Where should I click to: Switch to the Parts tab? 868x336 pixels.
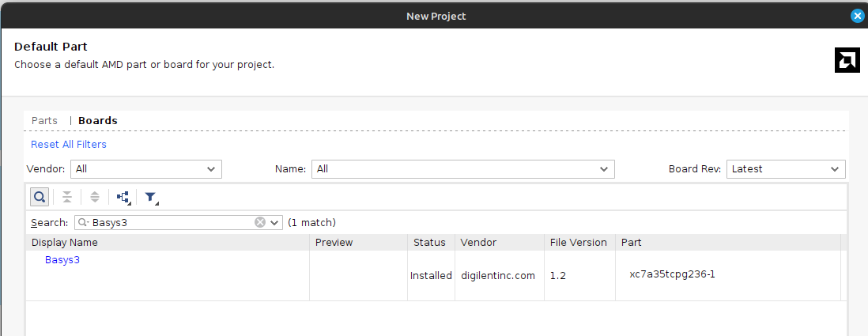[44, 121]
